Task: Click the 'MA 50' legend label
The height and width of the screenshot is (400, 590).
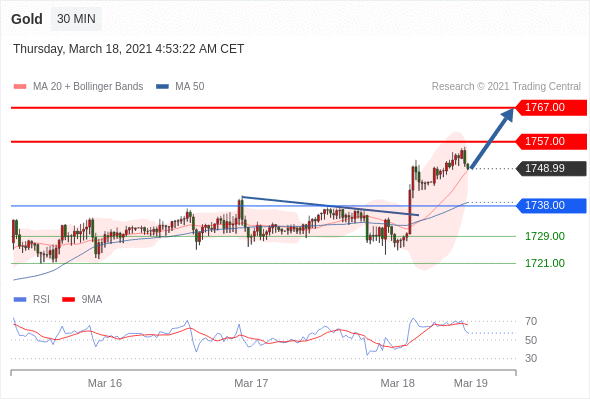Action: tap(190, 87)
